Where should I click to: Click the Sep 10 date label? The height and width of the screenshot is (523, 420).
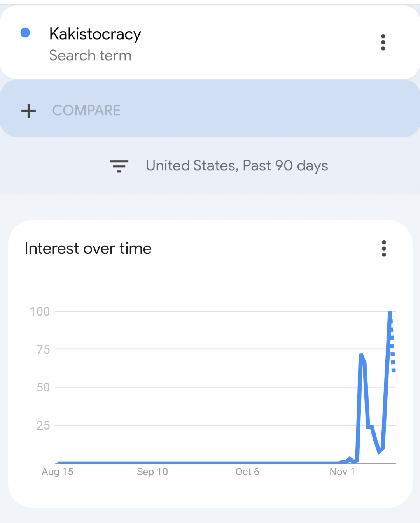tap(152, 472)
